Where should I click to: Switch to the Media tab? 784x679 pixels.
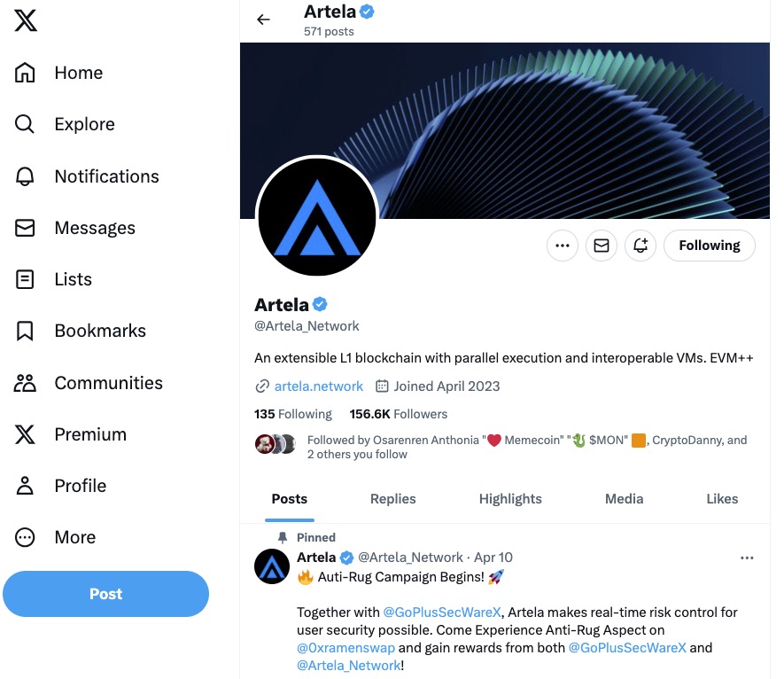(624, 499)
